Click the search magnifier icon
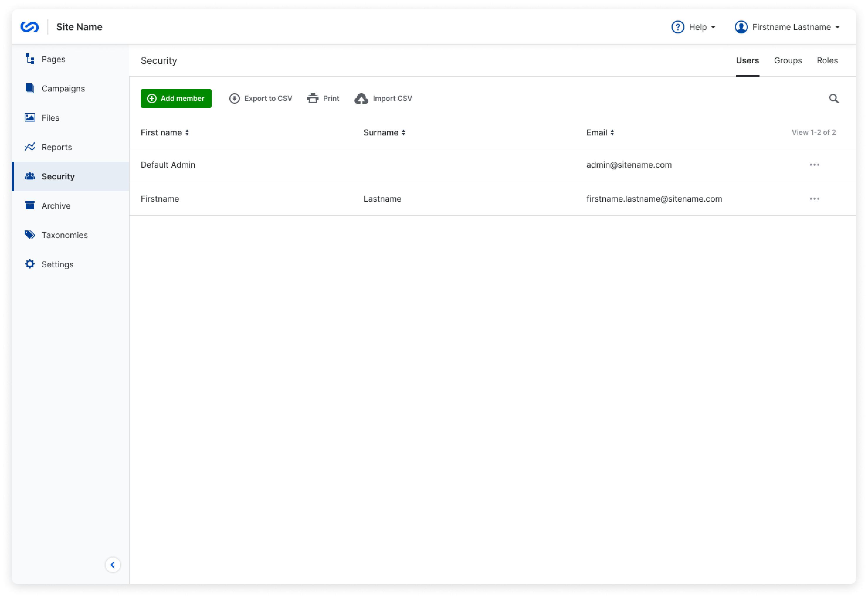This screenshot has width=868, height=598. [x=833, y=98]
